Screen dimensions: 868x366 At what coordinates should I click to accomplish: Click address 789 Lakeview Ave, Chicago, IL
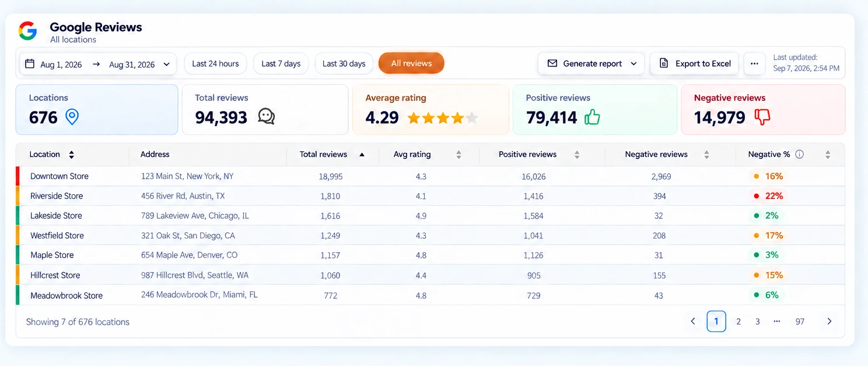coord(195,215)
